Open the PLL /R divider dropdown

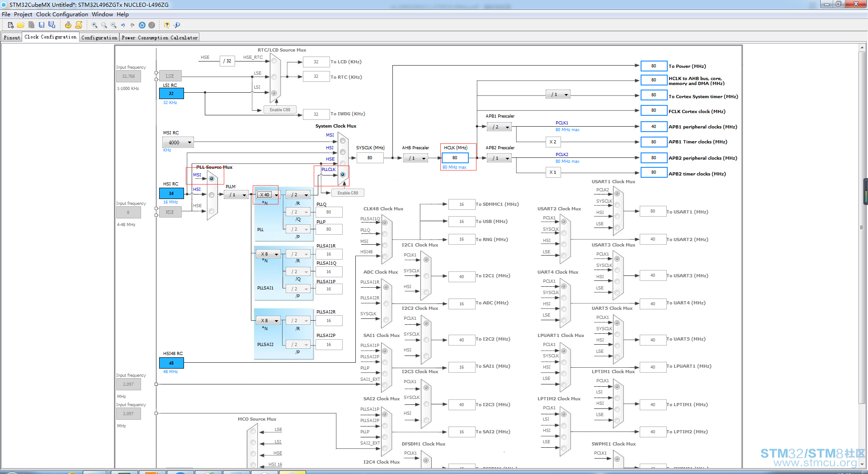pos(298,195)
